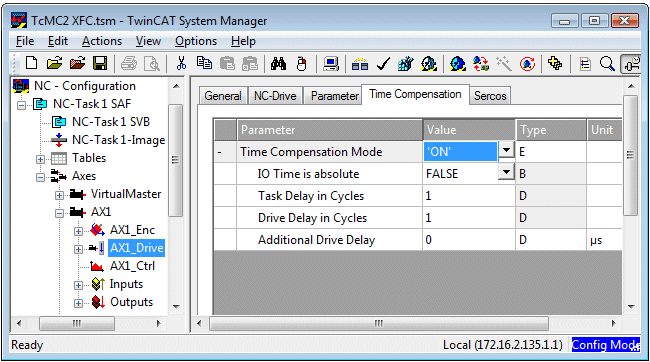Click the New document toolbar icon
Image resolution: width=650 pixels, height=362 pixels.
32,63
